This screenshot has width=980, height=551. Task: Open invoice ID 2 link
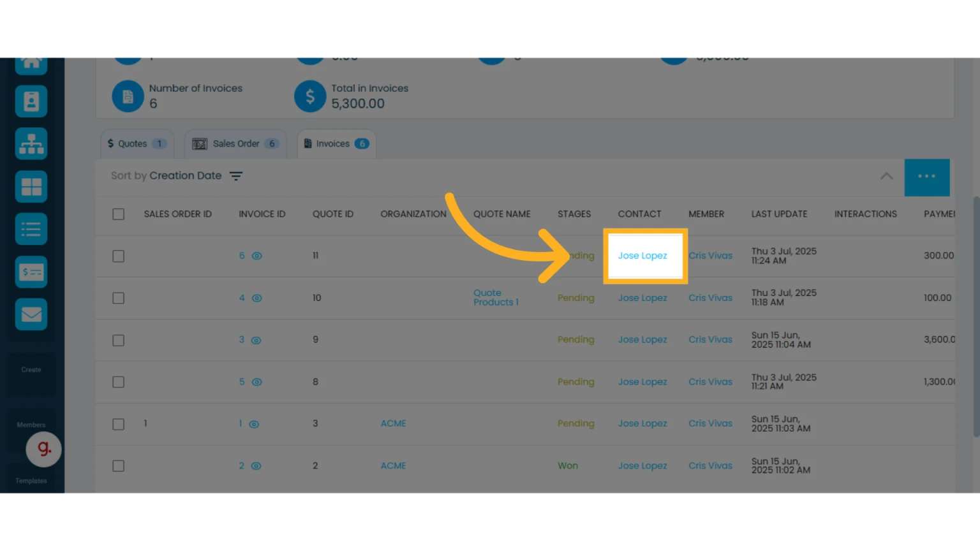(242, 466)
